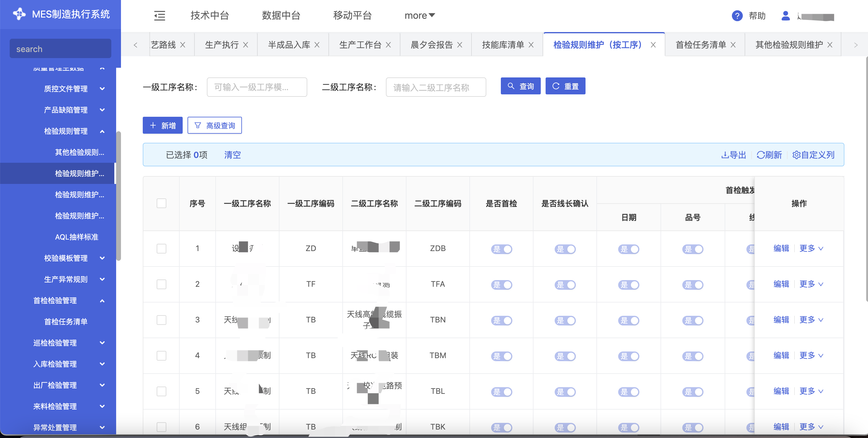The image size is (868, 438).
Task: Open 数据中台 in the top menu
Action: click(x=281, y=15)
